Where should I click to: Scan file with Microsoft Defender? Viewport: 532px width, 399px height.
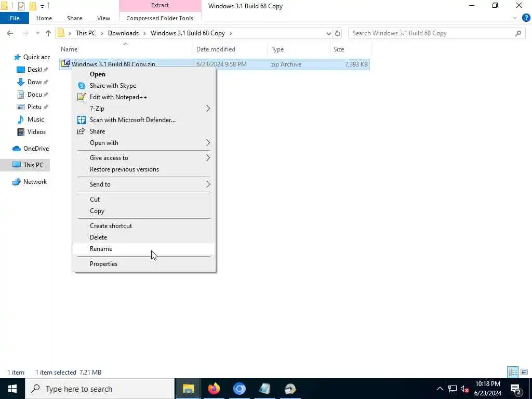(x=143, y=120)
